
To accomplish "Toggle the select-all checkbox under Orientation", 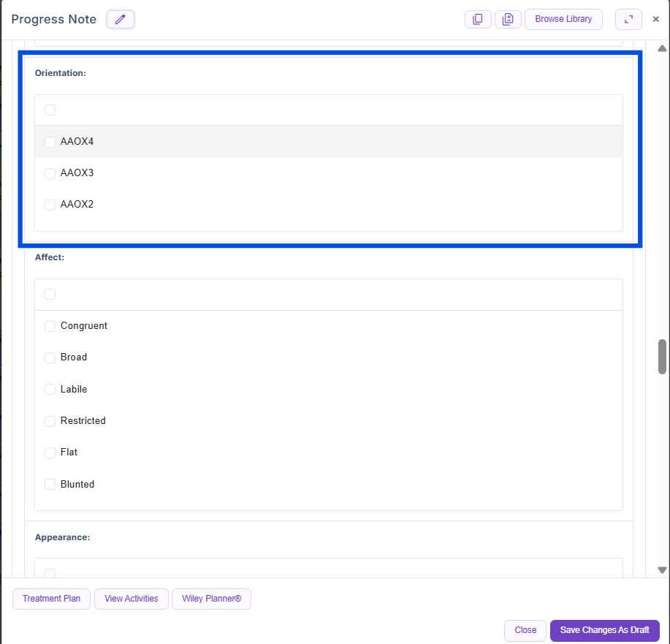I will tap(50, 110).
